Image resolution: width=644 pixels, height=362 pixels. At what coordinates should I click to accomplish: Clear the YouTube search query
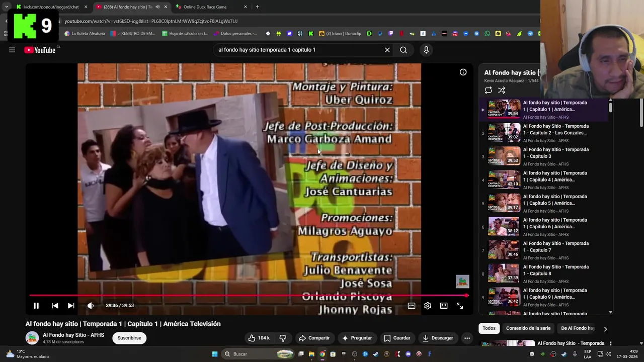[387, 50]
